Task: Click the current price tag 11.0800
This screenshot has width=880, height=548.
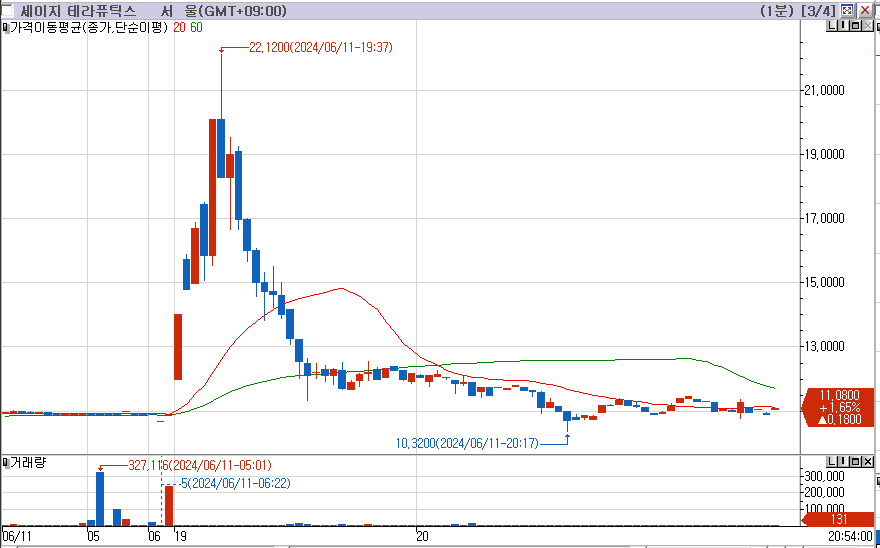Action: click(840, 407)
